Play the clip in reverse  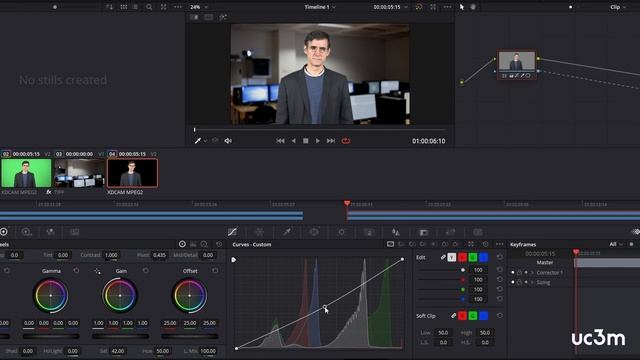click(293, 141)
